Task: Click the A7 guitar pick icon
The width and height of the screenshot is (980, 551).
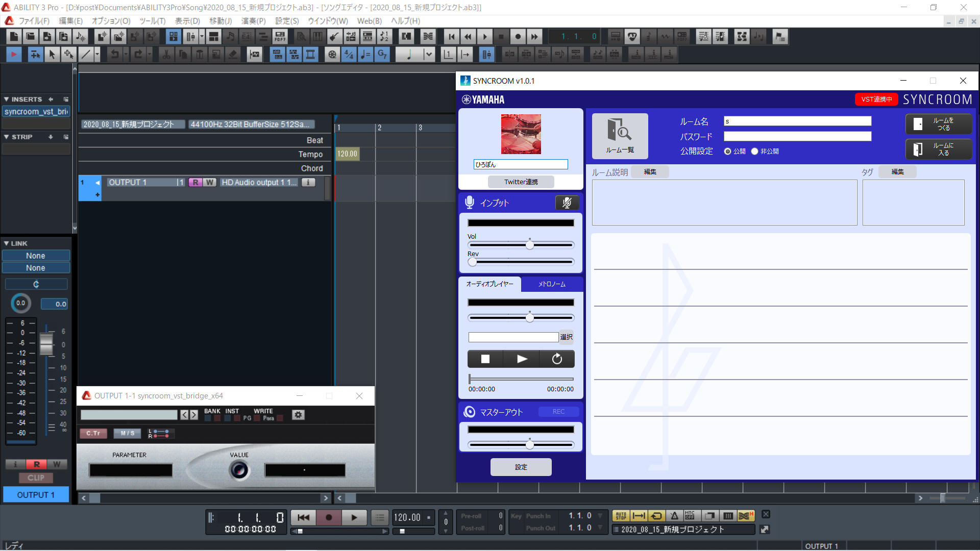Action: [x=632, y=37]
